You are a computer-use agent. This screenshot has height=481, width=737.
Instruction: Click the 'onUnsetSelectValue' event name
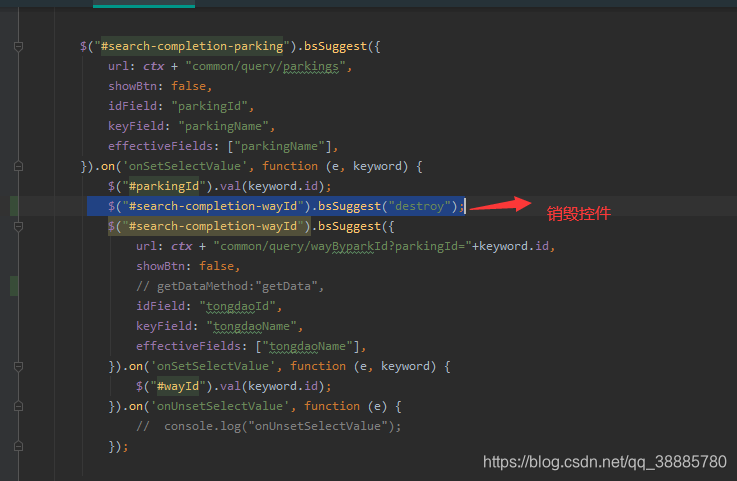[220, 406]
